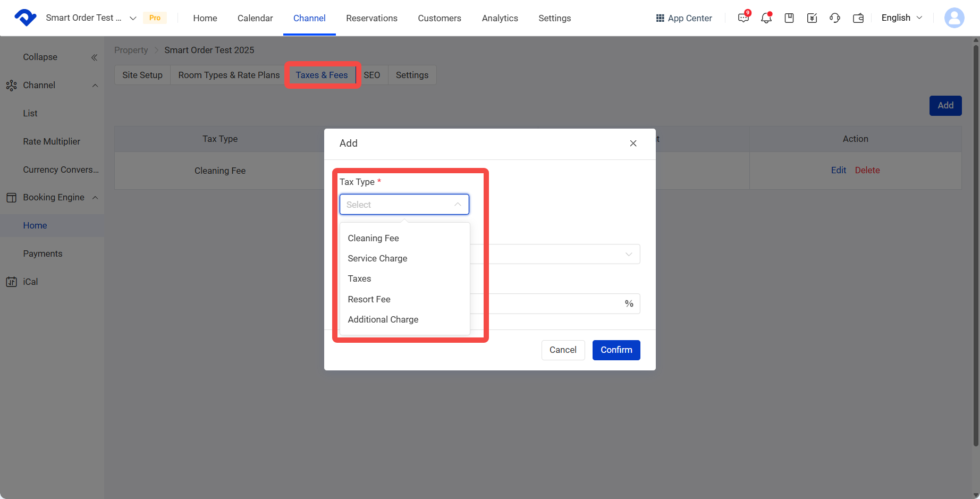Collapse the Booking Engine section
Image resolution: width=980 pixels, height=499 pixels.
(x=95, y=198)
